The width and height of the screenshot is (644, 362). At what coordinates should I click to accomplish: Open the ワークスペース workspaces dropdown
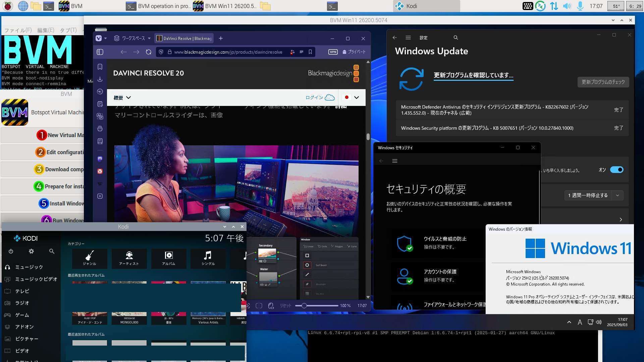click(x=132, y=39)
